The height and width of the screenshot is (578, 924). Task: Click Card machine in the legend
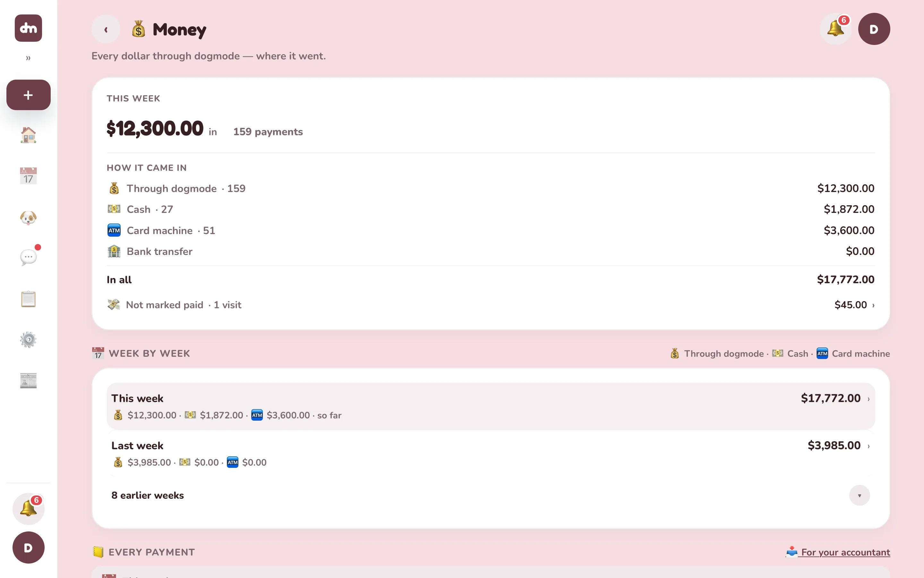coord(860,354)
